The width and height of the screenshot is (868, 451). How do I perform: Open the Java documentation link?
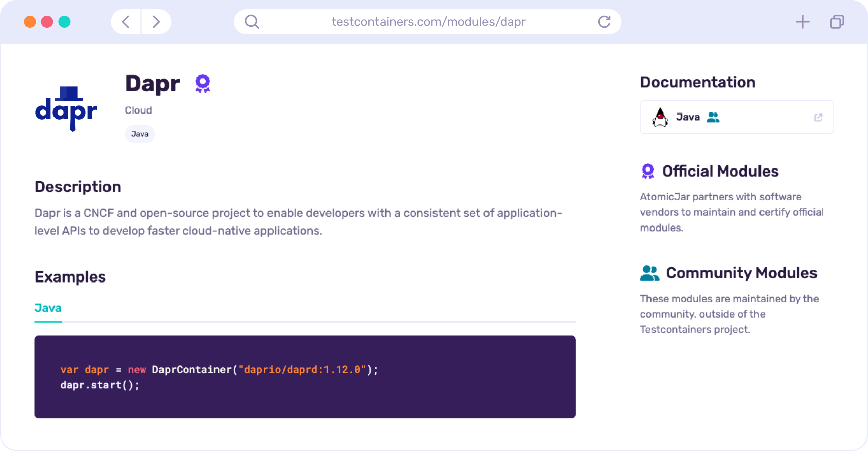(x=736, y=117)
